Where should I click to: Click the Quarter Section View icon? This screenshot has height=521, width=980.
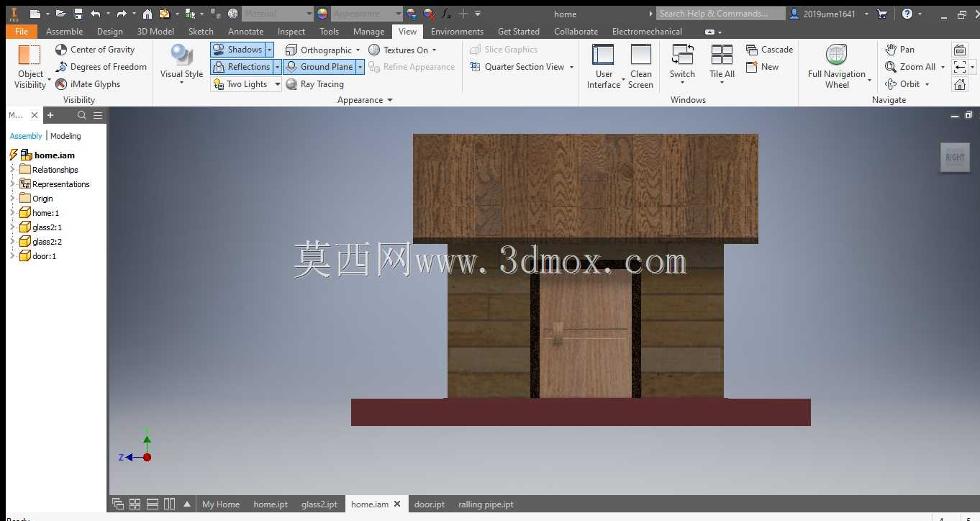pos(475,67)
